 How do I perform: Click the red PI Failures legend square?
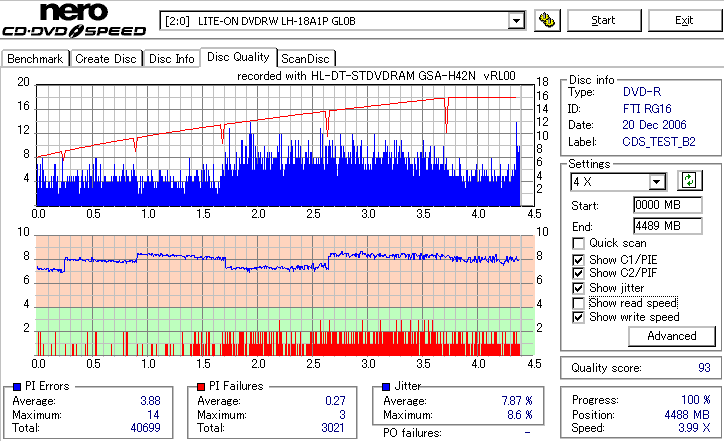(201, 387)
